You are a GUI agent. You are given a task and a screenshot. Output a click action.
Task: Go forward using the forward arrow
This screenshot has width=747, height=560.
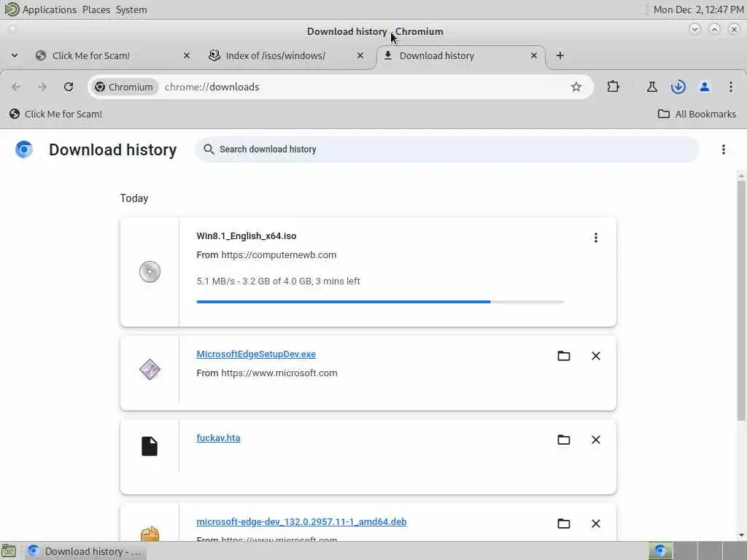point(42,87)
